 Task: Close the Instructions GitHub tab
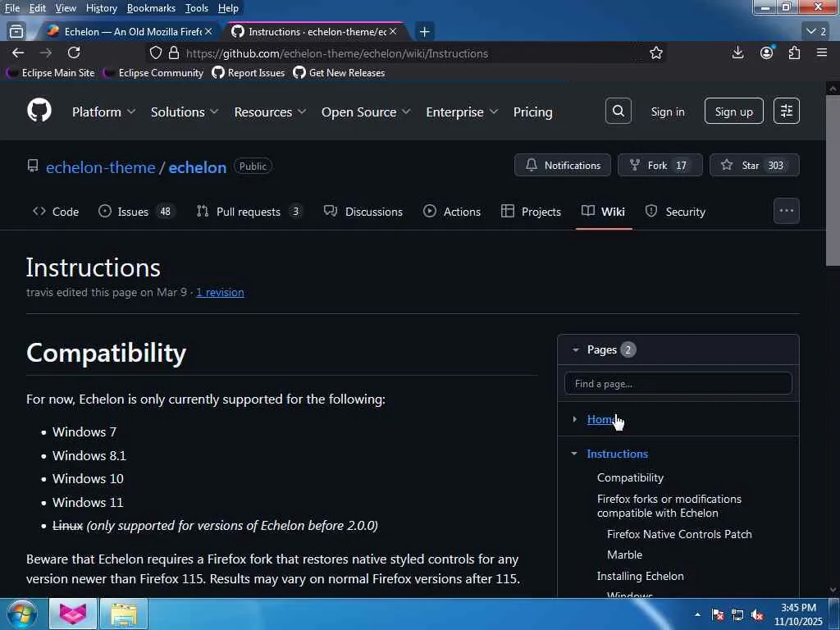393,32
